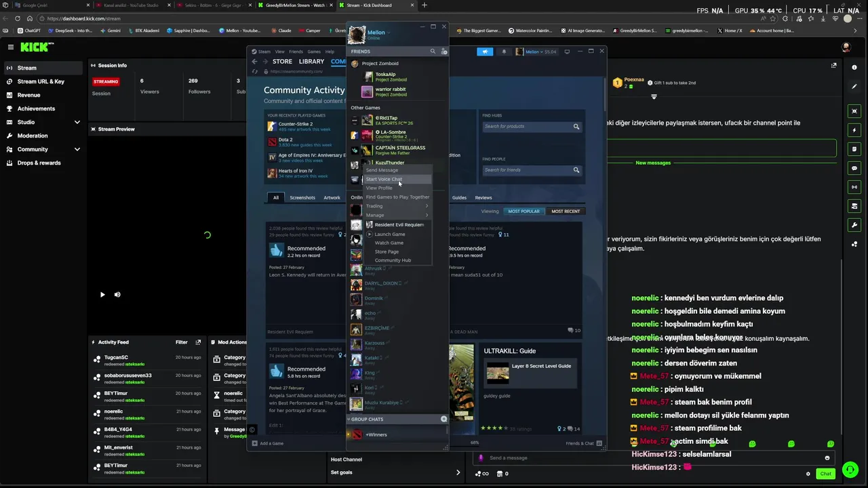
Task: Pop out the Activity Feed panel
Action: 198,342
